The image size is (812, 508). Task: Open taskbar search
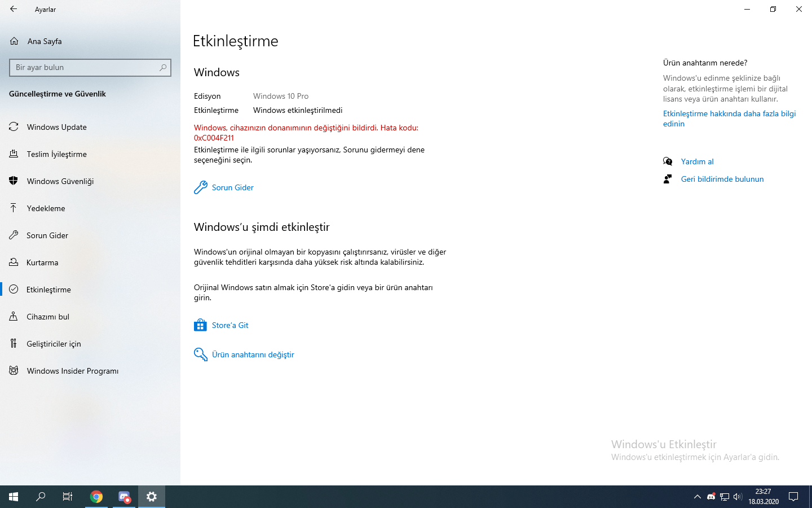pyautogui.click(x=41, y=497)
